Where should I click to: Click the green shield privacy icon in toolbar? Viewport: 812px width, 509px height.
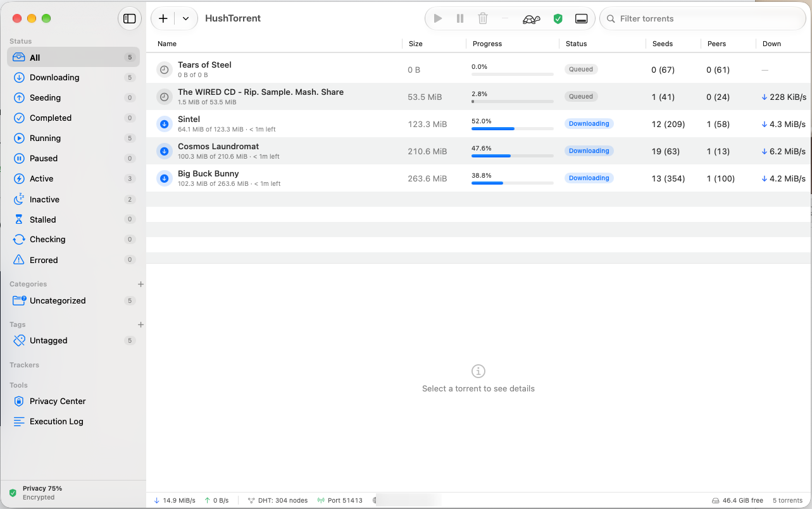[558, 19]
